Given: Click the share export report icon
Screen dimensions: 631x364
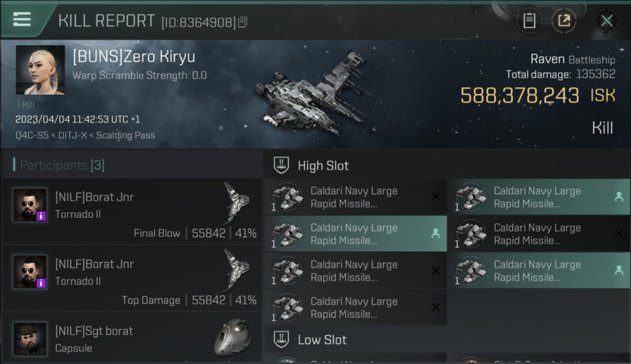Looking at the screenshot, I should pyautogui.click(x=564, y=21).
